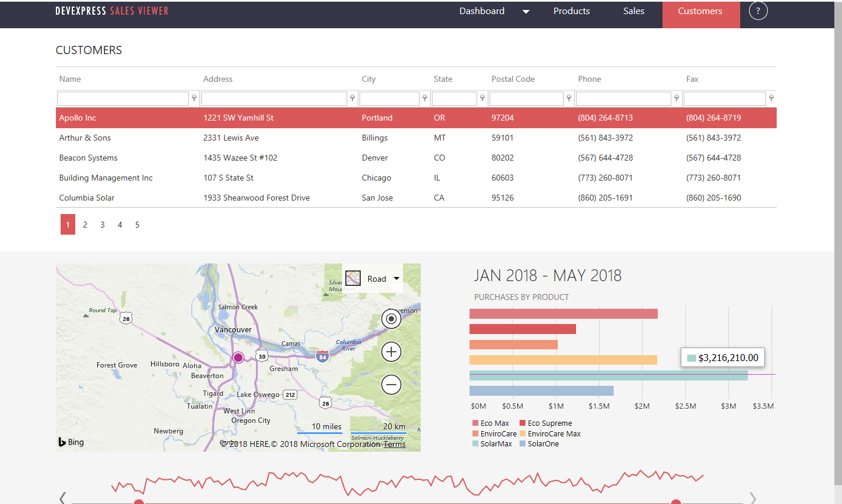Image resolution: width=842 pixels, height=504 pixels.
Task: Click the right range selector handle
Action: click(676, 502)
